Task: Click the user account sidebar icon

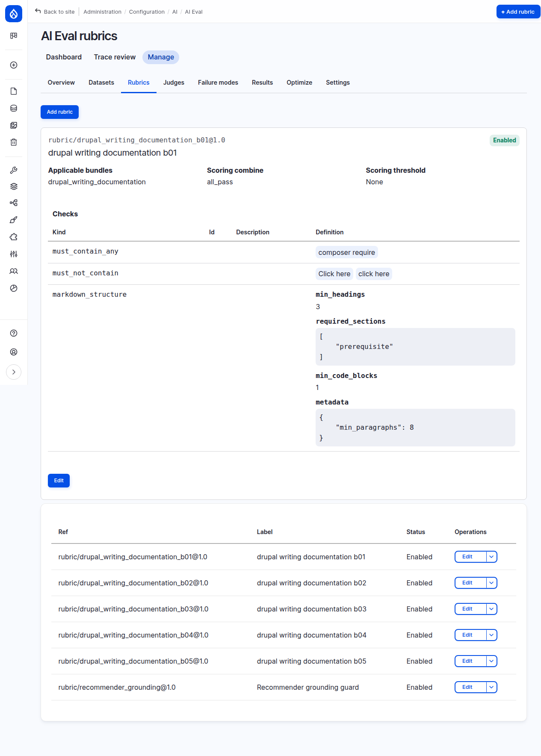Action: [14, 352]
